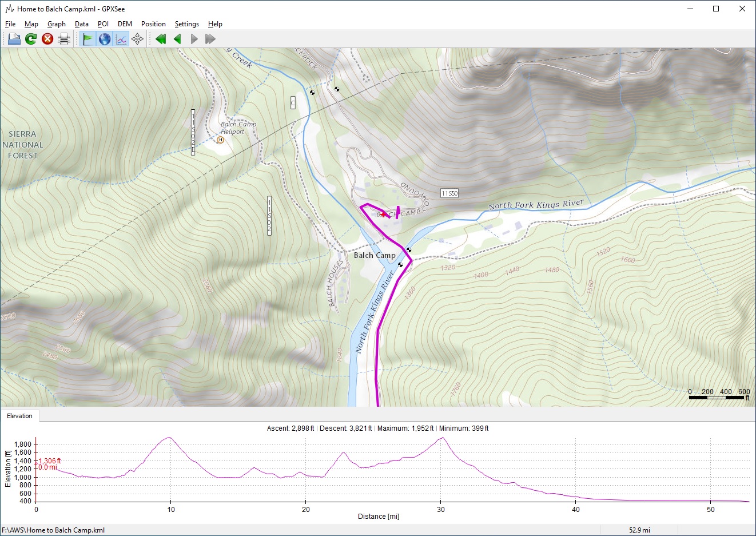
Task: Open the Data menu
Action: pos(82,24)
